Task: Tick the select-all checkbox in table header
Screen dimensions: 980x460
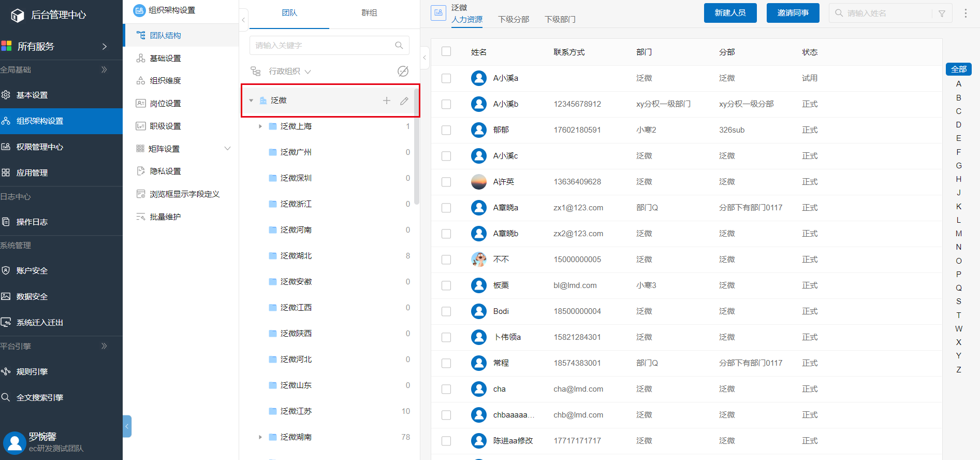Action: click(446, 52)
